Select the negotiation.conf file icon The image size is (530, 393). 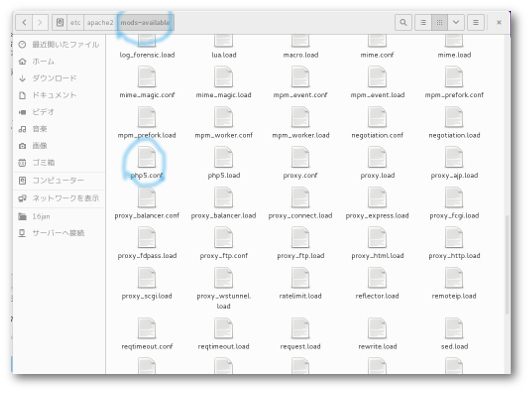(x=377, y=117)
